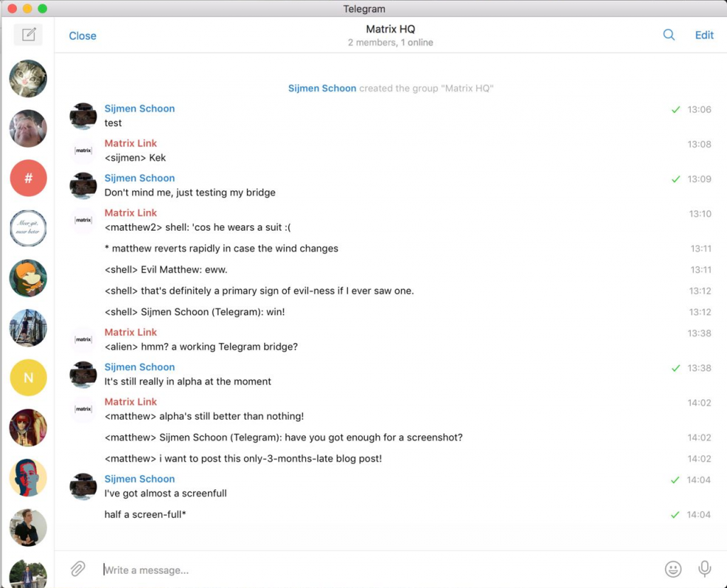Click the attach file paperclip icon
727x588 pixels.
(77, 569)
